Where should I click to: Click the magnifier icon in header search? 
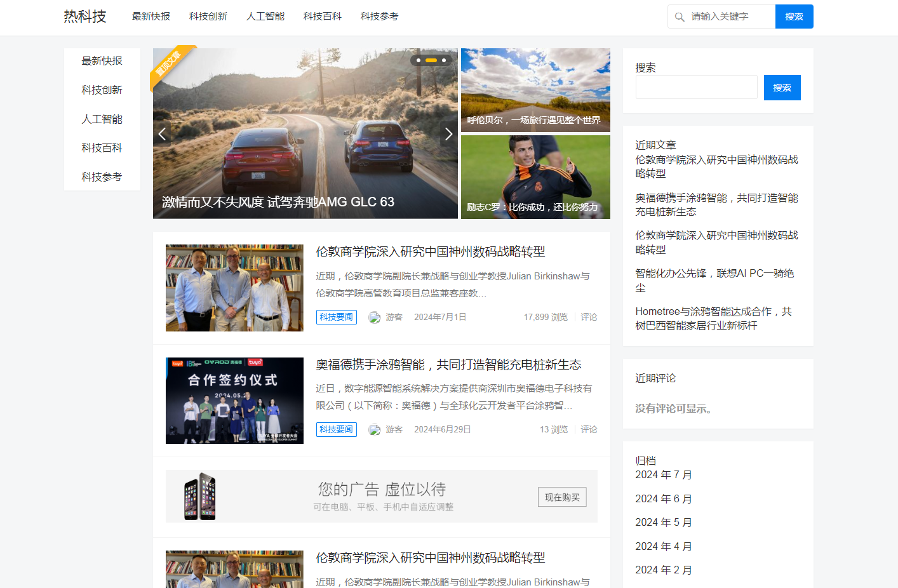click(x=680, y=17)
